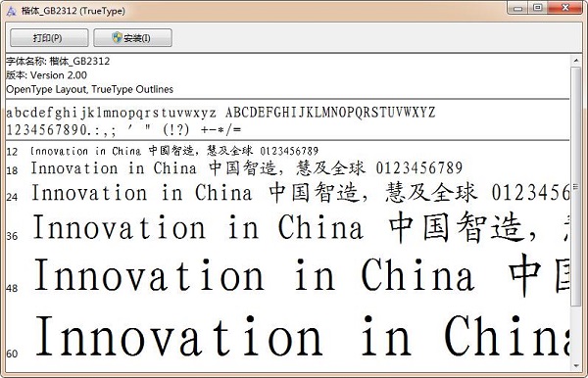This screenshot has width=588, height=378.
Task: Click the window title 楷体_GB2312 (TrueType)
Action: (73, 11)
